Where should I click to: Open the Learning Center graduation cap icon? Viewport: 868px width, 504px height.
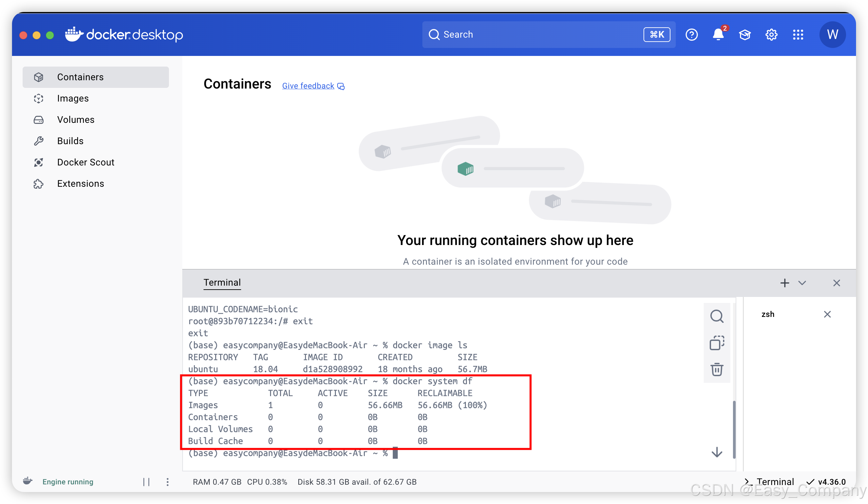coord(745,35)
